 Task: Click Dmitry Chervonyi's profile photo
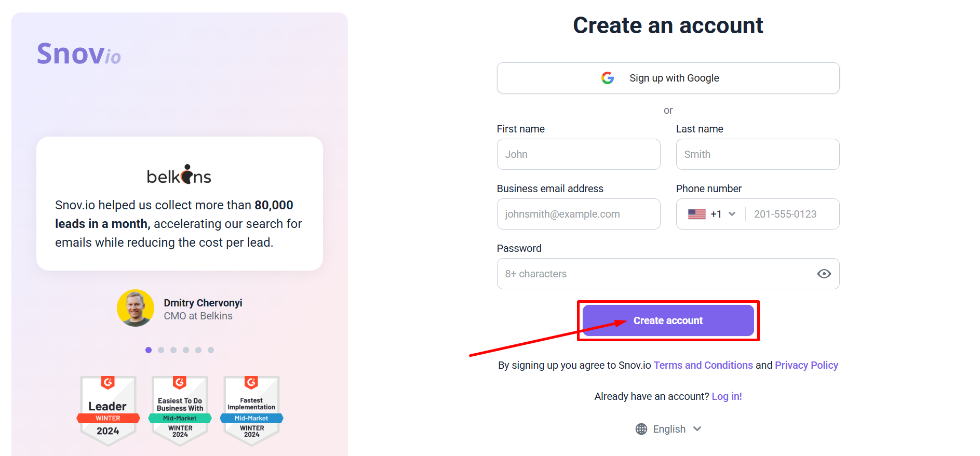(136, 307)
